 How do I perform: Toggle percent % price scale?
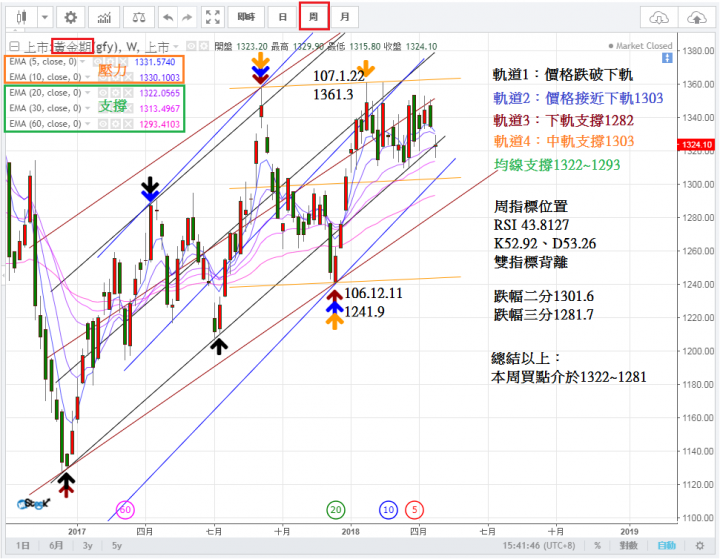597,545
